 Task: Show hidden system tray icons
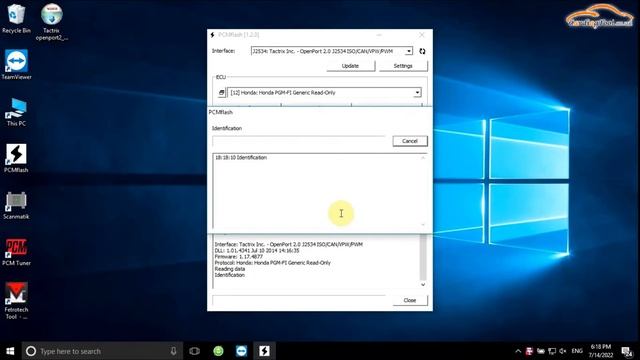point(518,351)
